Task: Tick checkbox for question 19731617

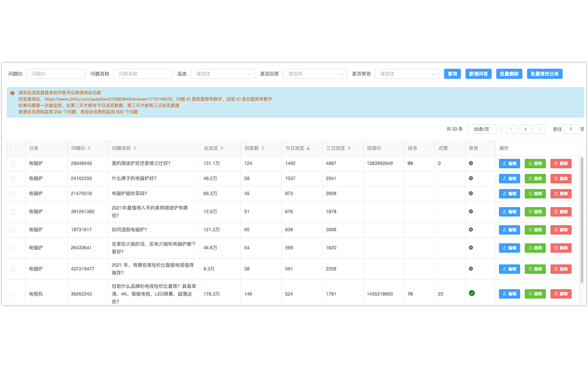Action: click(13, 230)
